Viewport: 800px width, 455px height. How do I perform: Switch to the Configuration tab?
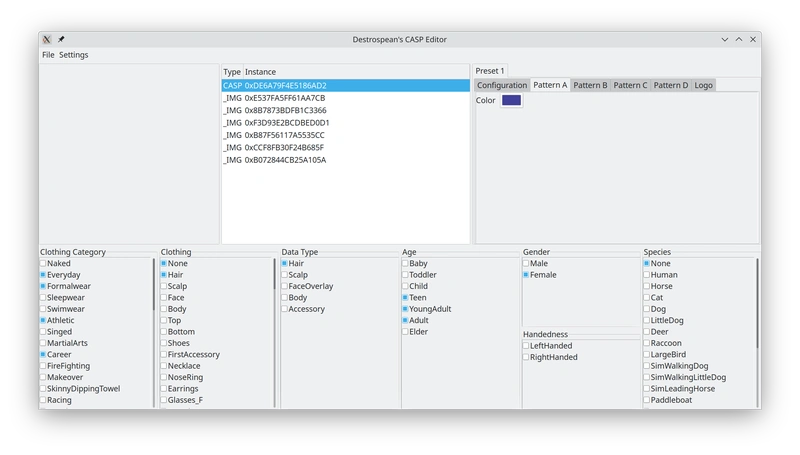click(x=502, y=85)
